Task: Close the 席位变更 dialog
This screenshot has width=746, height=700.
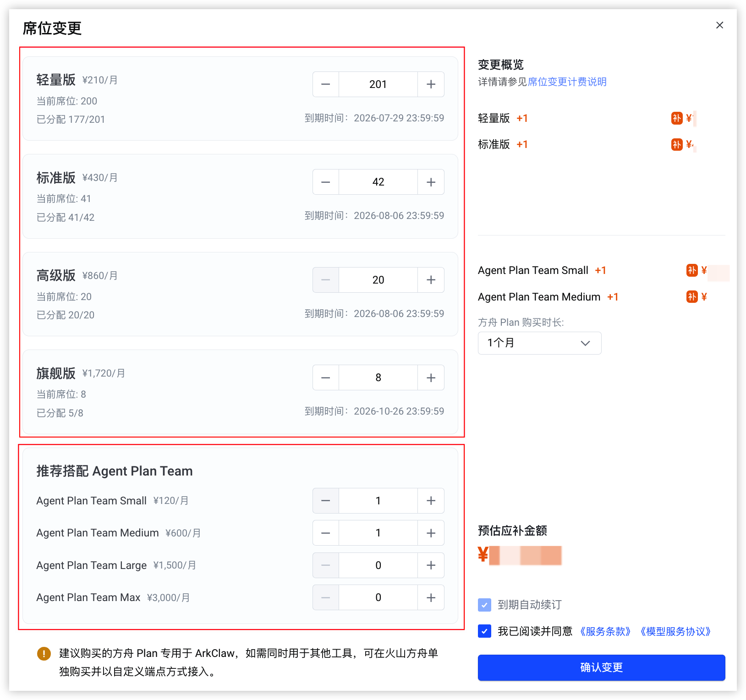Action: [x=720, y=25]
